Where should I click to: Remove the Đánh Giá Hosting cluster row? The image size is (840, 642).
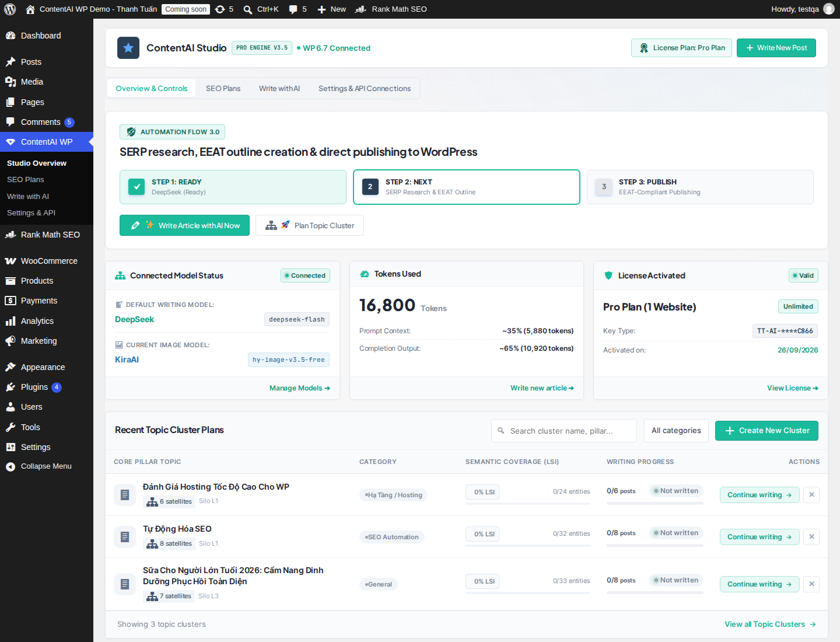pyautogui.click(x=811, y=495)
